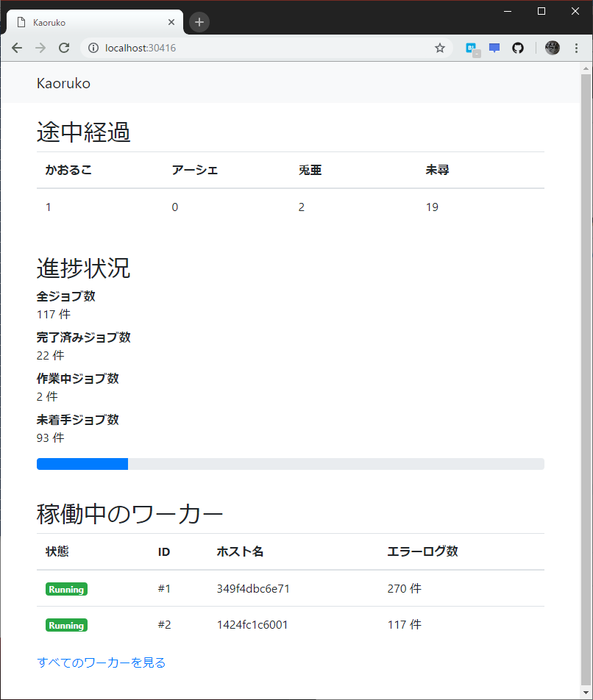The image size is (593, 700).
Task: Go back using the browser back arrow
Action: [x=17, y=48]
